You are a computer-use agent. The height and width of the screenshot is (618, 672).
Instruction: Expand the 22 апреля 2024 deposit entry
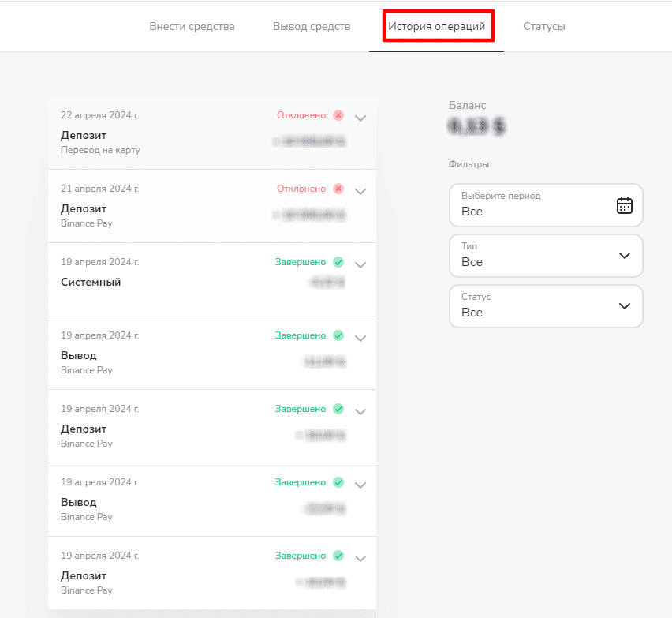pos(360,118)
